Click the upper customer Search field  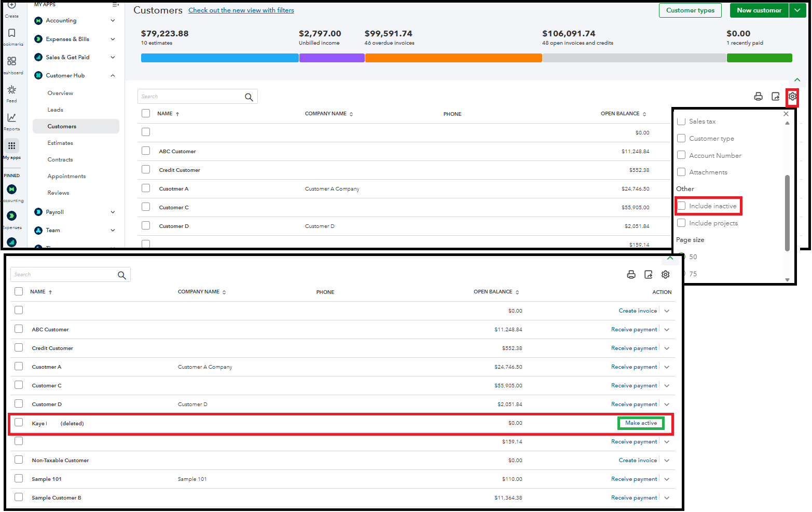coord(189,97)
